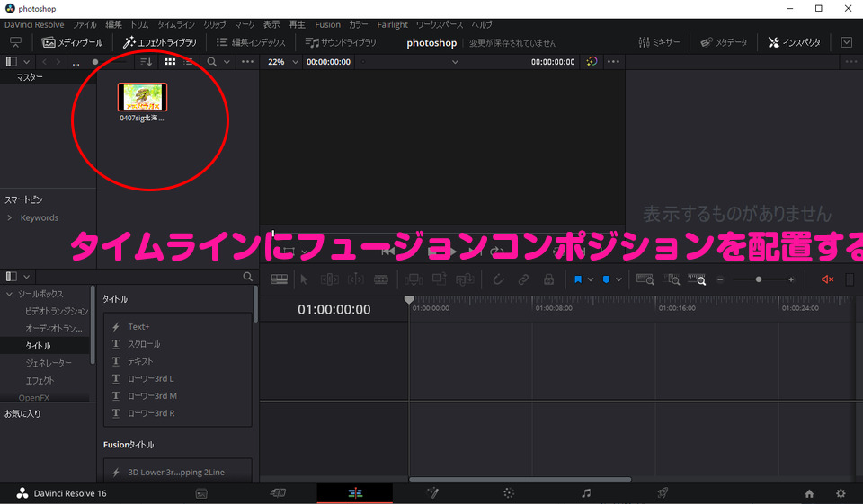The image size is (863, 504).
Task: Search the effects library magnifier
Action: point(248,276)
